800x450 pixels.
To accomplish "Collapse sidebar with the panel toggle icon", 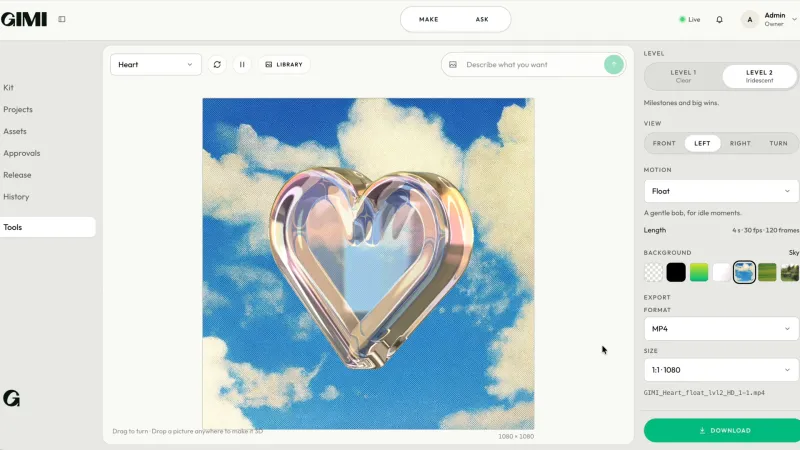I will 62,19.
